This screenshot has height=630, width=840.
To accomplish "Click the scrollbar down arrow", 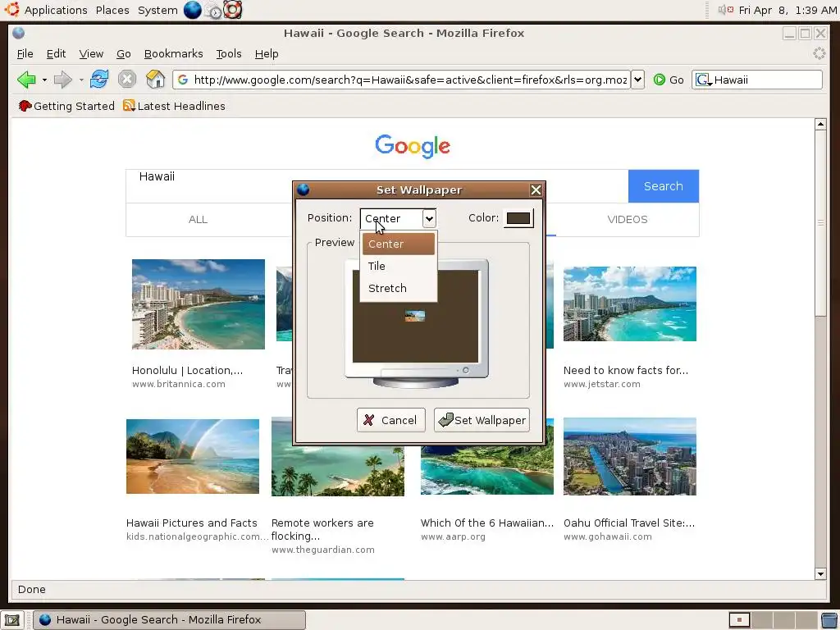I will click(820, 573).
